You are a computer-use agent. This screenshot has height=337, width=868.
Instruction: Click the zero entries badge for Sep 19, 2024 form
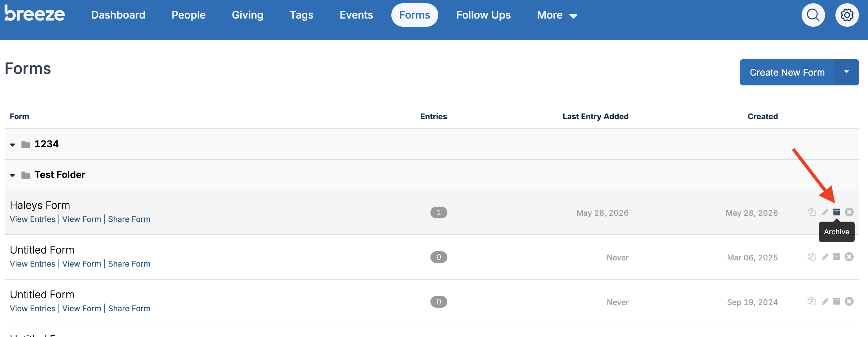coord(438,302)
